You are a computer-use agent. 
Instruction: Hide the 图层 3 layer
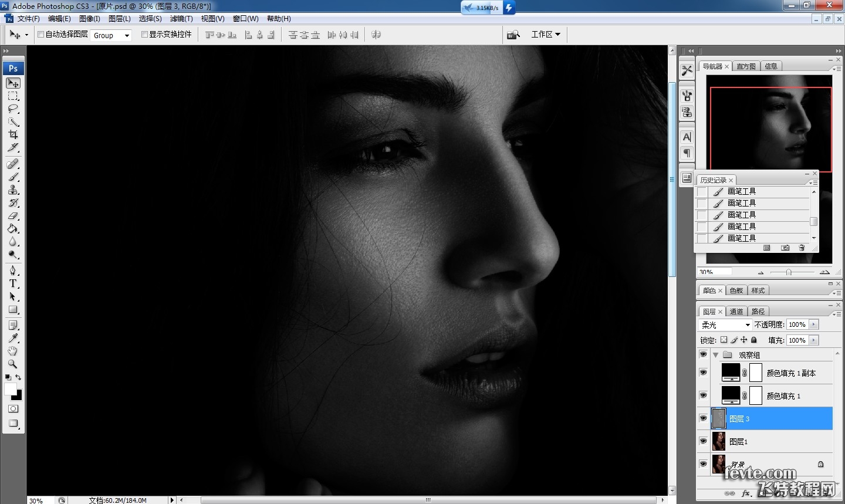(x=703, y=418)
